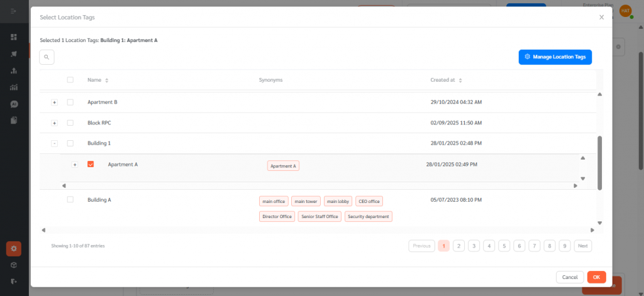Go to page 2 of results
This screenshot has width=644, height=296.
[458, 246]
